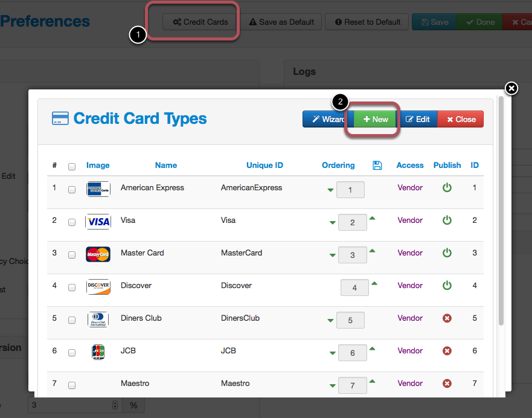This screenshot has width=532, height=418.
Task: Move Visa up in ordering
Action: (372, 218)
